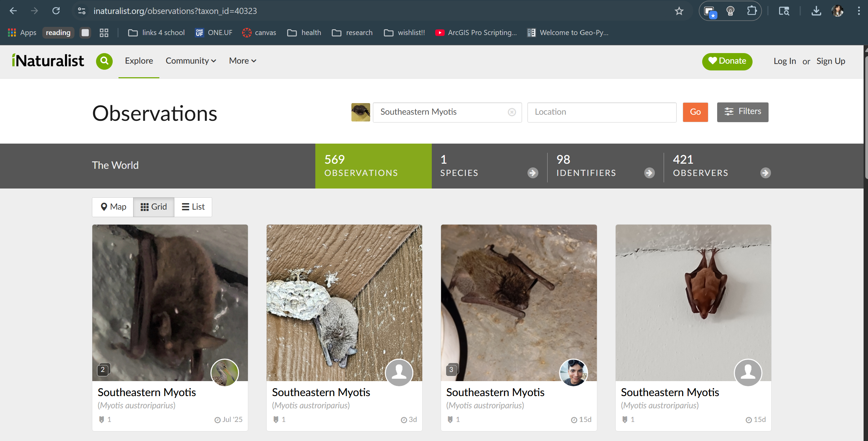Expand the More menu

pyautogui.click(x=242, y=61)
